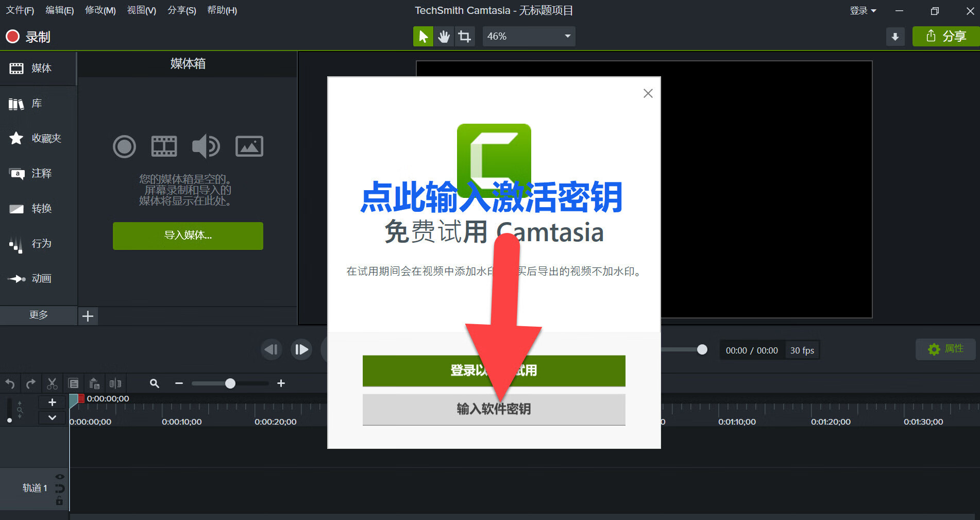This screenshot has height=520, width=980.
Task: Click the red record button icon
Action: point(12,37)
